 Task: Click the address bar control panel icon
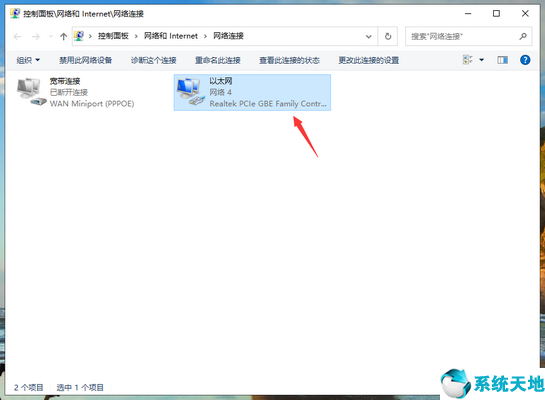[79, 36]
